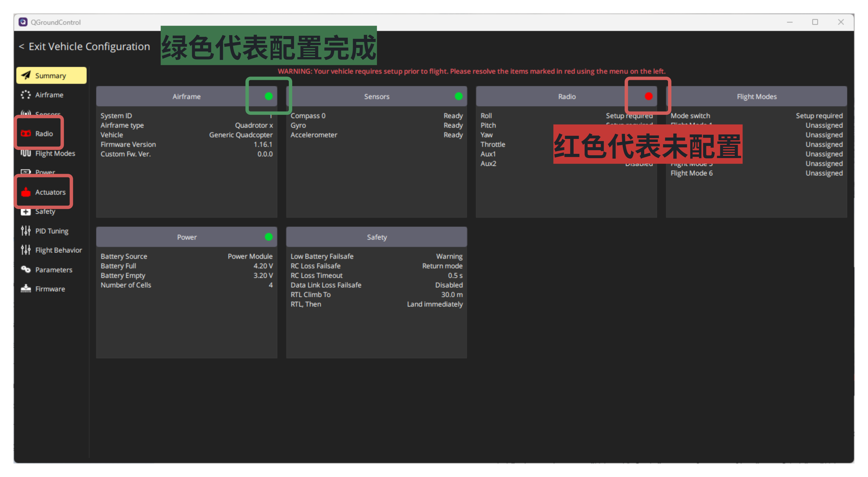Click the 'Power Module' battery source value
This screenshot has width=868, height=477.
(250, 256)
